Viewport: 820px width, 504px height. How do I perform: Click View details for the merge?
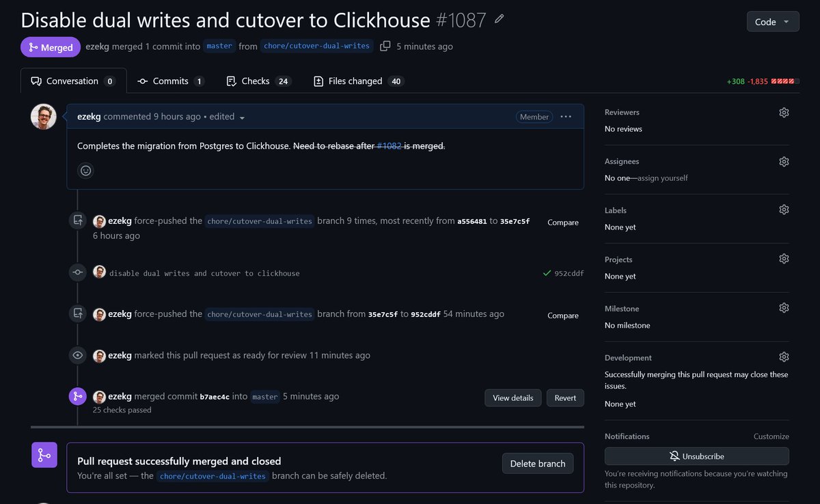[513, 397]
